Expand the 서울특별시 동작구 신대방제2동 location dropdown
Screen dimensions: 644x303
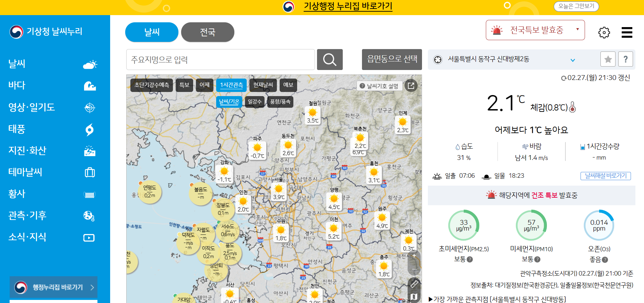[573, 60]
